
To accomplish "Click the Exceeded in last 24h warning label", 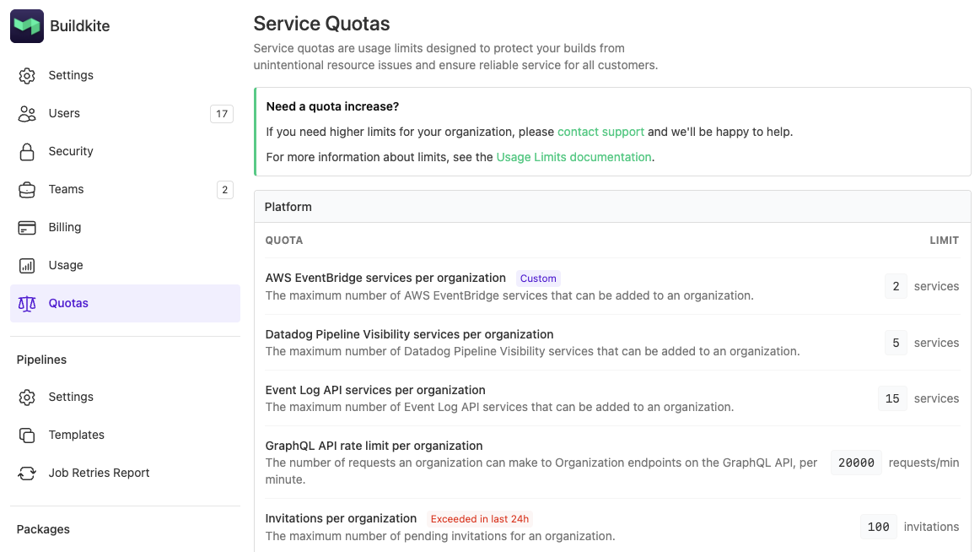I will tap(480, 518).
